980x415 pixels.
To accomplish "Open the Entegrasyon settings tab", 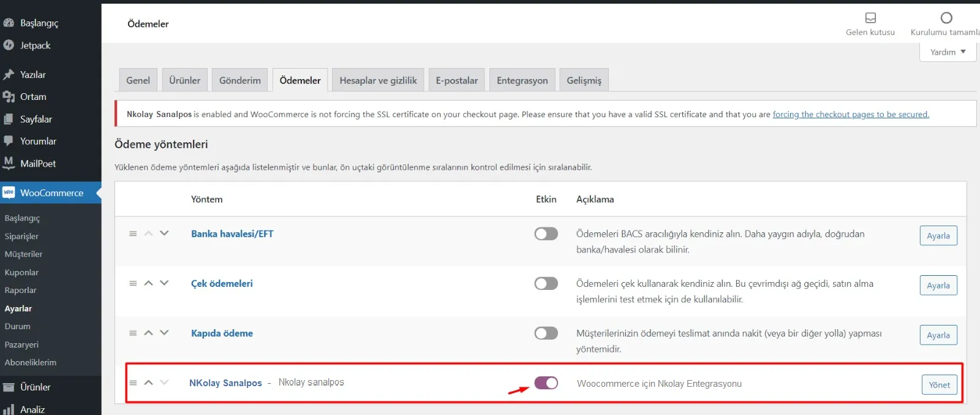I will 522,80.
